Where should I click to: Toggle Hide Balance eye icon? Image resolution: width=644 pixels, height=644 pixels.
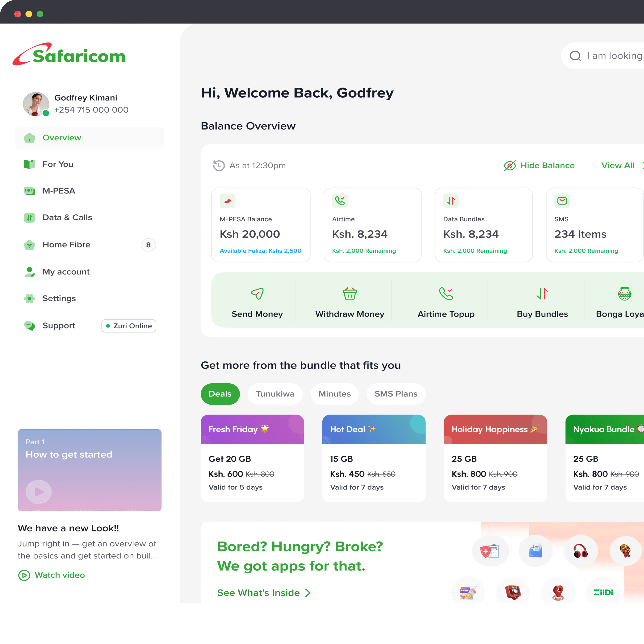[x=510, y=165]
